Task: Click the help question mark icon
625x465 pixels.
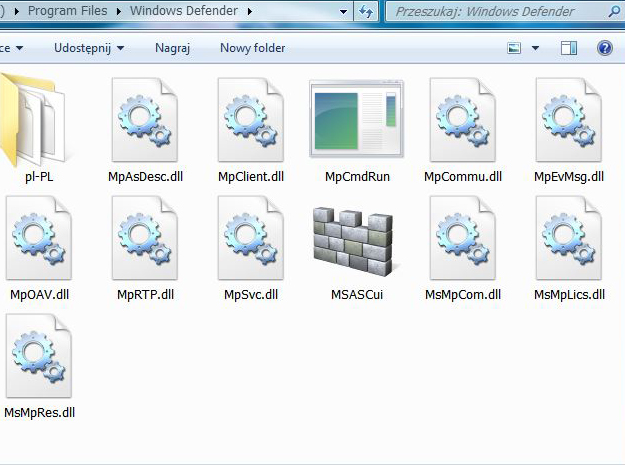Action: tap(605, 48)
